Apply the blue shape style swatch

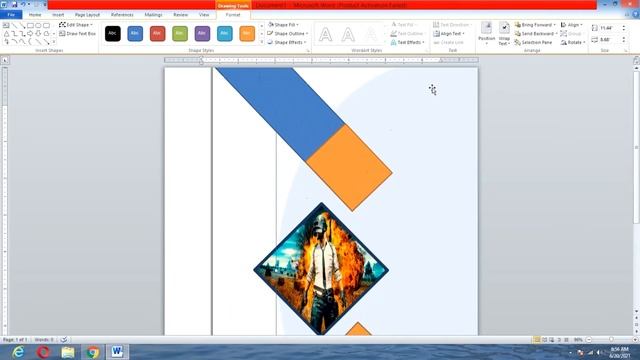[135, 33]
